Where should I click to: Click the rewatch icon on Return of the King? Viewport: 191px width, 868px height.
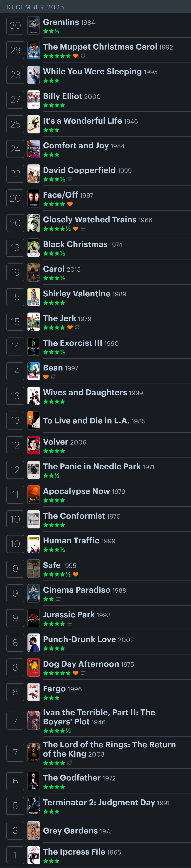70,763
